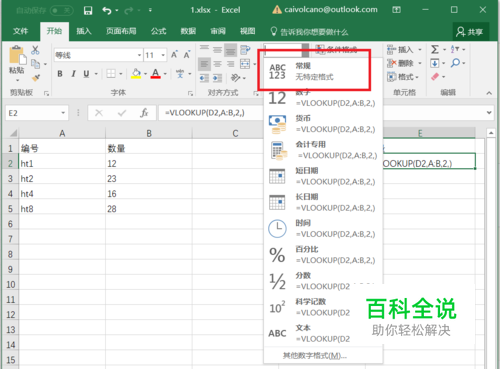The image size is (500, 369).
Task: Select 常规 general number format
Action: (x=323, y=72)
